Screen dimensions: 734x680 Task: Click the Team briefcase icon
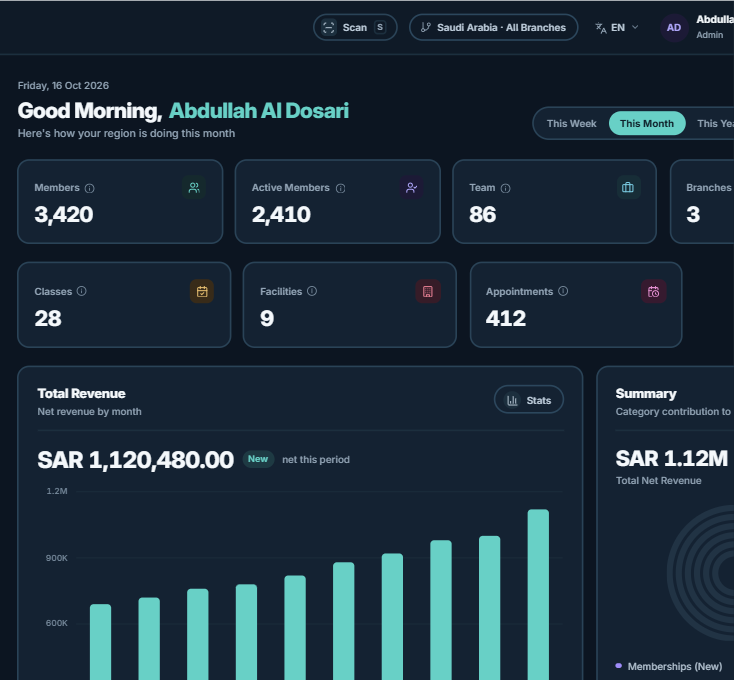[628, 187]
